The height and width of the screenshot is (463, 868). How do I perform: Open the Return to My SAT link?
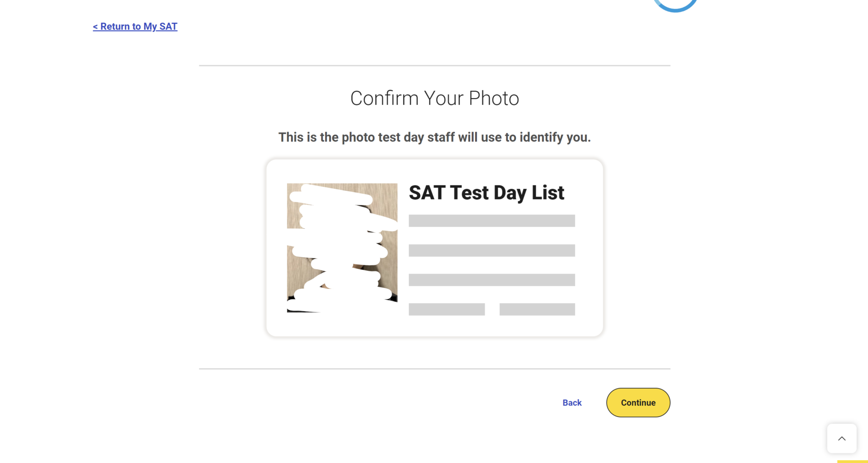[x=135, y=26]
